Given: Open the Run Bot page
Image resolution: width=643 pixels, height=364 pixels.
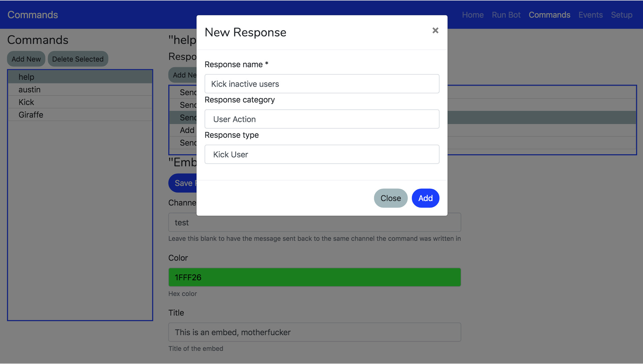Looking at the screenshot, I should 506,15.
